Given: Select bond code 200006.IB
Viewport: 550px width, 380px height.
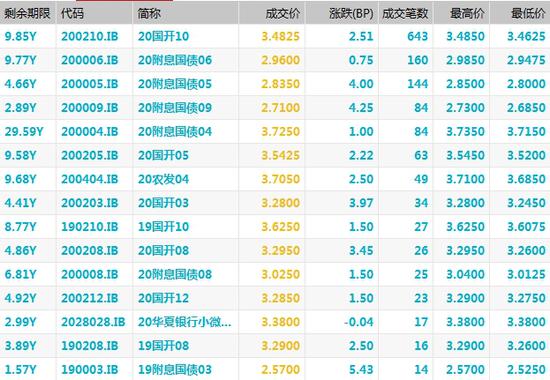Looking at the screenshot, I should pyautogui.click(x=90, y=60).
